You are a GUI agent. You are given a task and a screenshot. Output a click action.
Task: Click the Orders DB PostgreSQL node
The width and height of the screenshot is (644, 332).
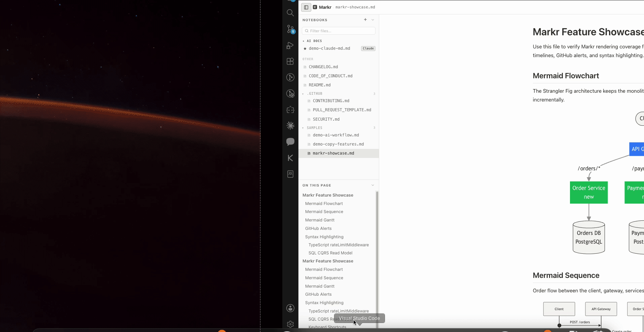point(589,237)
